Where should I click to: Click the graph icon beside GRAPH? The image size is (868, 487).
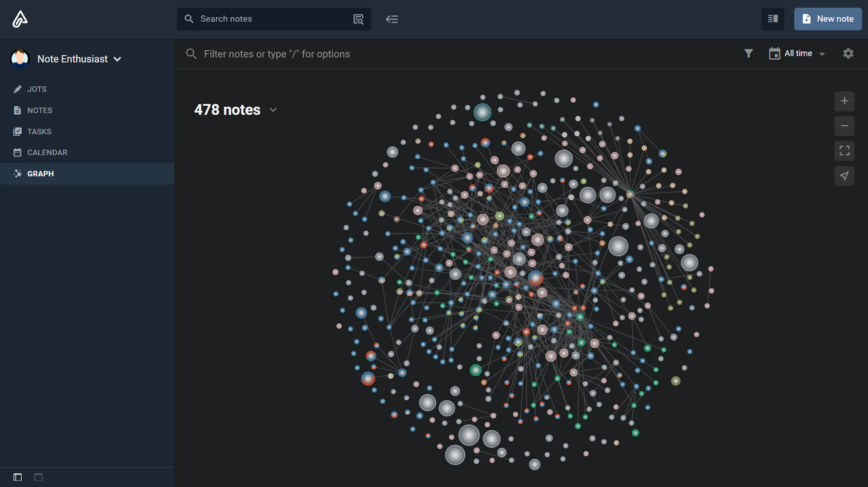click(18, 174)
